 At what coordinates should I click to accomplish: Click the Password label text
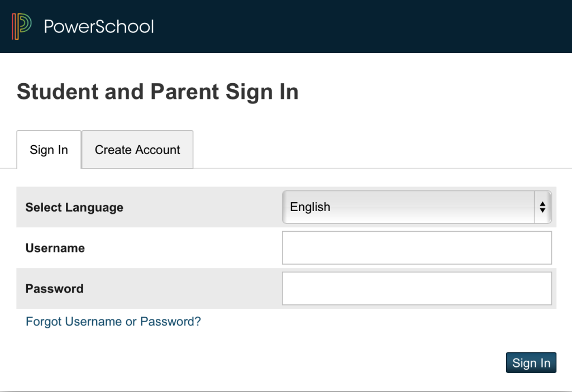[x=54, y=289]
